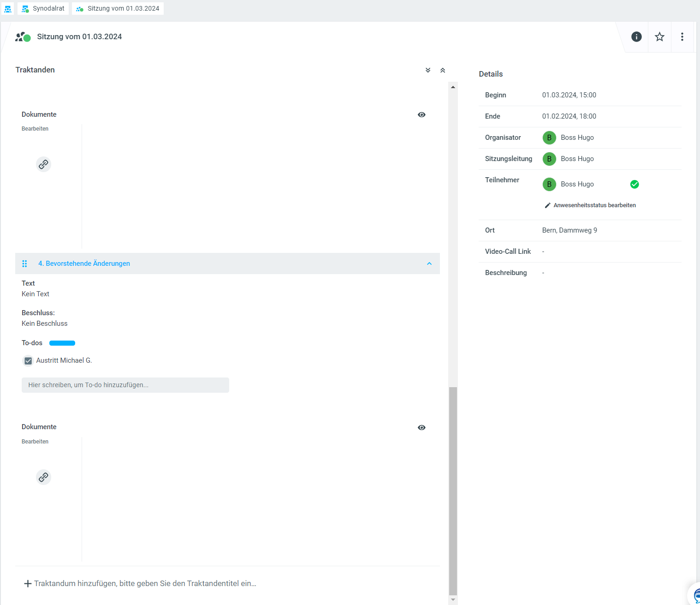700x605 pixels.
Task: Collapse the Bevorstehende Änderungen agenda item
Action: click(429, 264)
